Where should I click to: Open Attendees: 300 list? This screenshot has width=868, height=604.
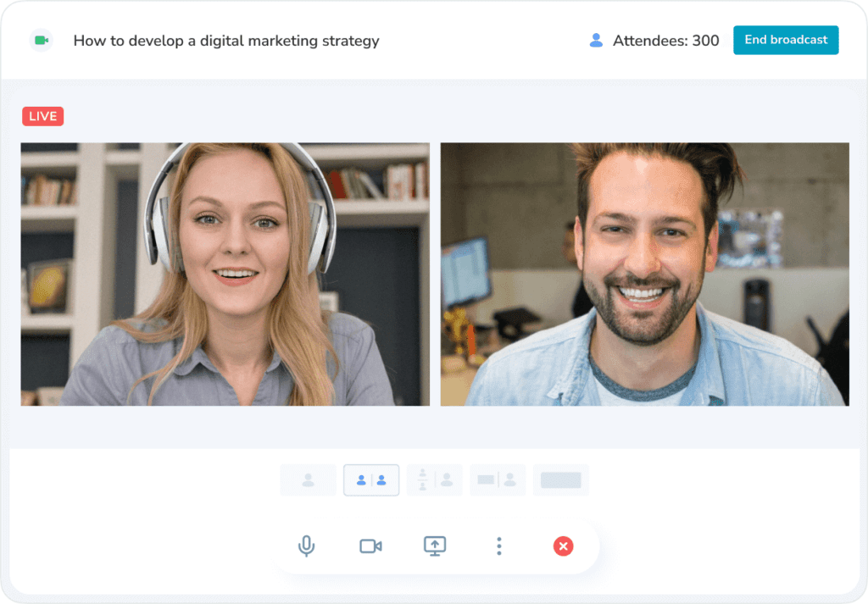point(665,41)
